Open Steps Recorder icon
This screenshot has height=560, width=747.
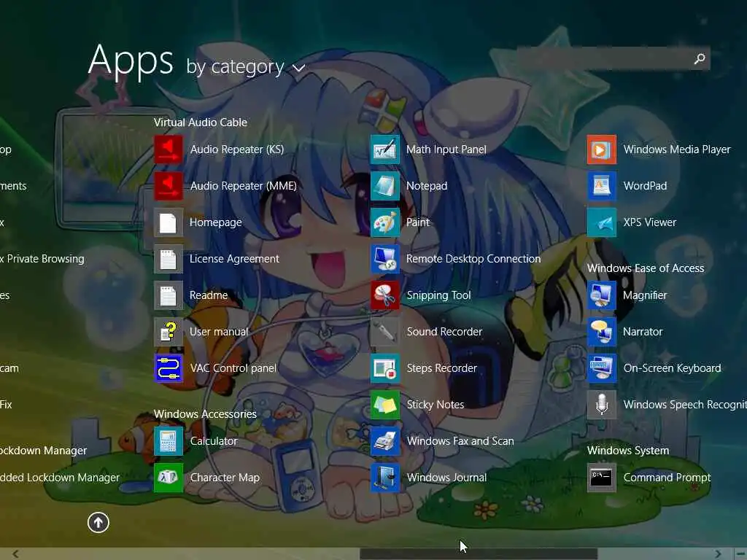(x=385, y=368)
